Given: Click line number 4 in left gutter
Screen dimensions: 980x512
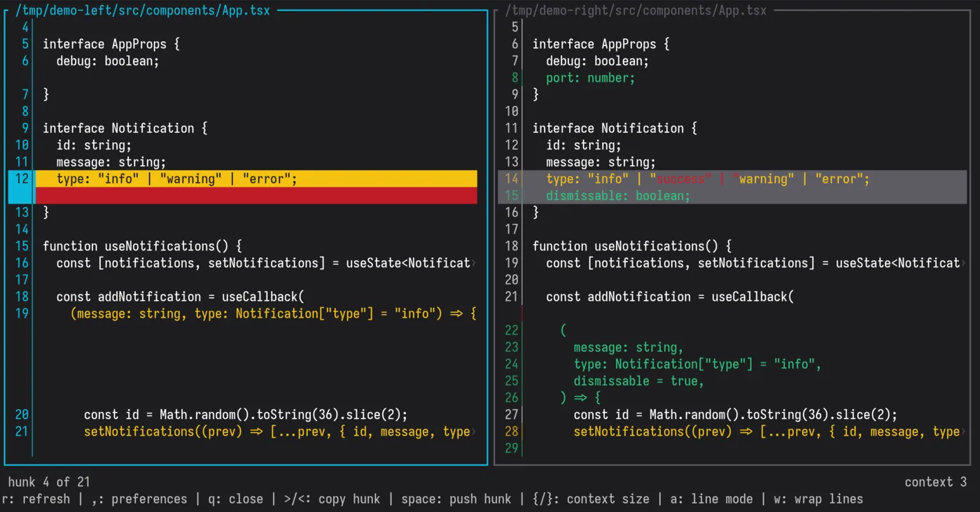Looking at the screenshot, I should coord(25,27).
